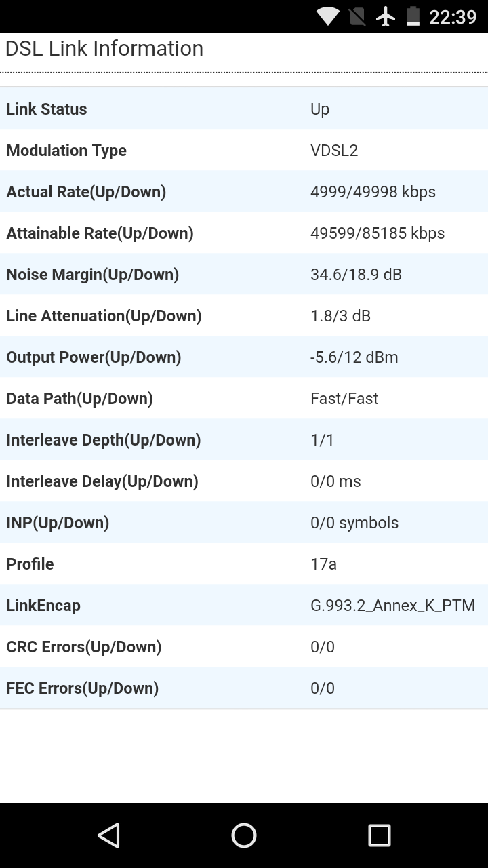This screenshot has width=488, height=868.
Task: Tap the Android back navigation icon
Action: click(x=108, y=835)
